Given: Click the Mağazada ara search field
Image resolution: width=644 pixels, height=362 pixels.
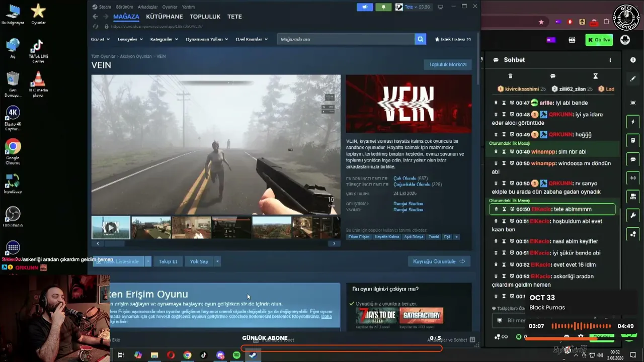Looking at the screenshot, I should pyautogui.click(x=346, y=39).
